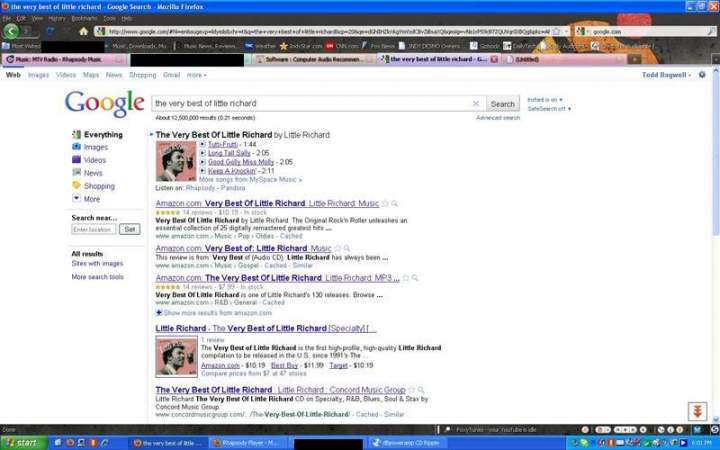Click the green Firefox back button

(x=11, y=31)
